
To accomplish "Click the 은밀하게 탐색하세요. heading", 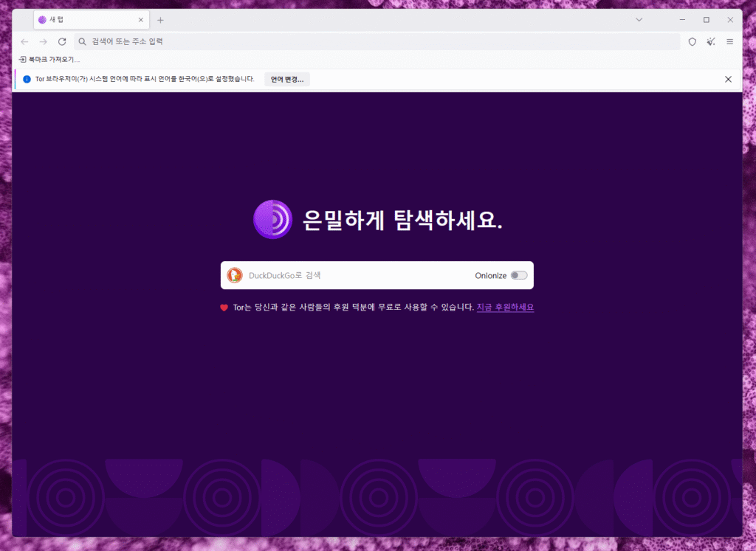I will point(402,220).
